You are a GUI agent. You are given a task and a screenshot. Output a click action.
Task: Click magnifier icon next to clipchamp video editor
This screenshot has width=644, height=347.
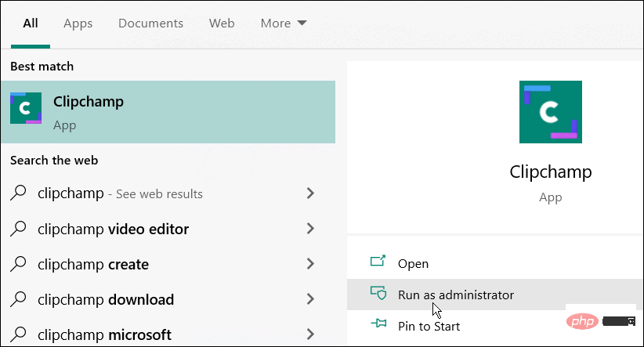pos(18,228)
